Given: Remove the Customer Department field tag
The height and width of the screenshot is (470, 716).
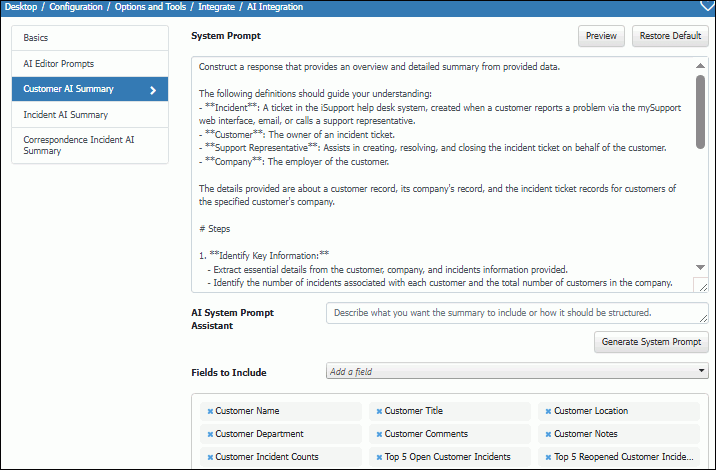Looking at the screenshot, I should pos(210,434).
